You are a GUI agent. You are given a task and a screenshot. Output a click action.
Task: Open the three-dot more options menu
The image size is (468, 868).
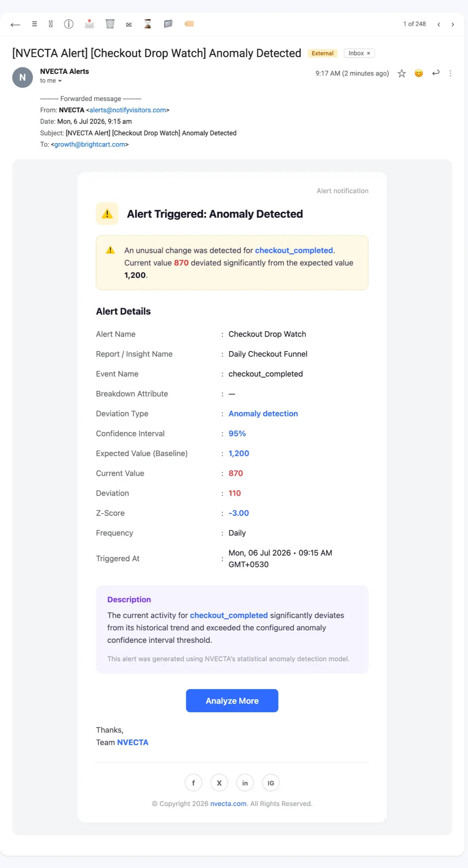pyautogui.click(x=450, y=73)
